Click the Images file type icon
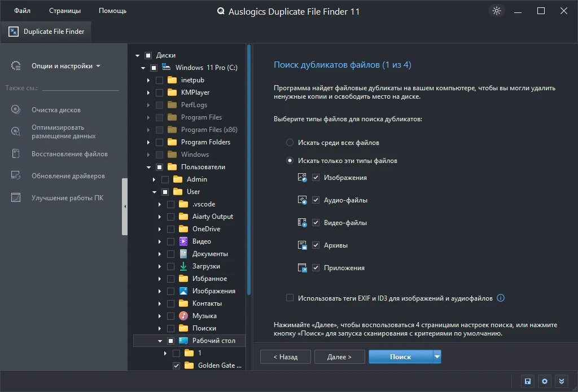The image size is (578, 392). [303, 178]
